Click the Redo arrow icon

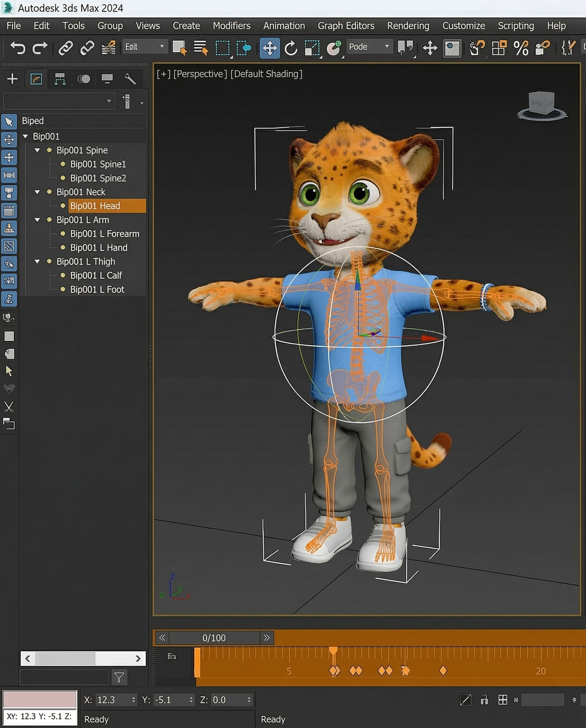pyautogui.click(x=40, y=48)
